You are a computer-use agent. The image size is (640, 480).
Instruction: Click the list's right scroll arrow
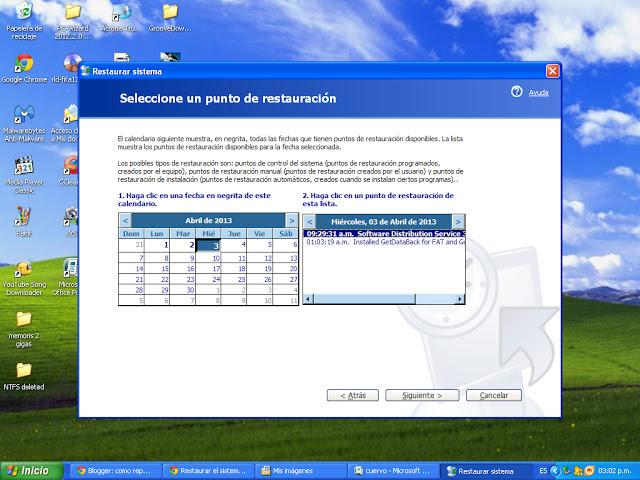coord(460,299)
